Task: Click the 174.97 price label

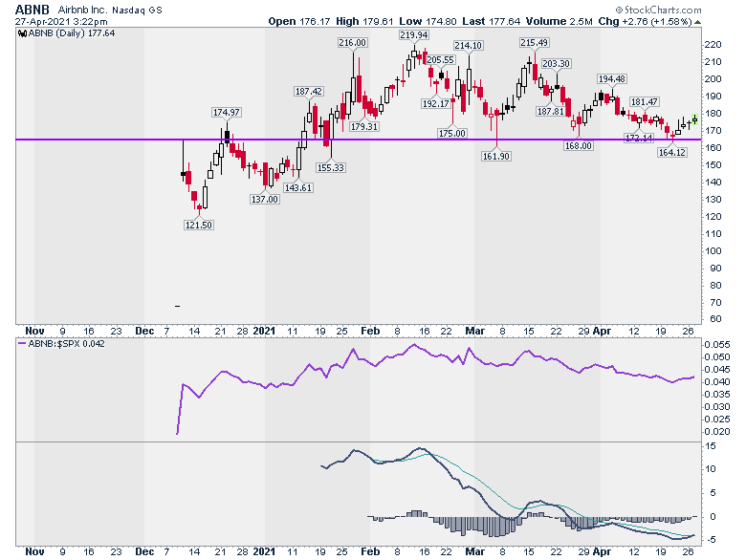Action: (227, 113)
